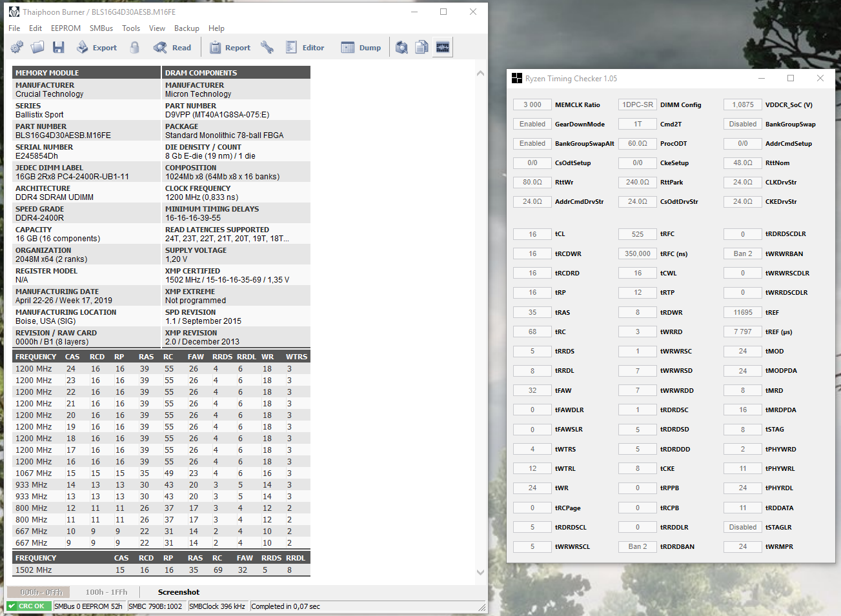Click the tRFC value 525
Screen dimensions: 841x616
[x=638, y=234]
